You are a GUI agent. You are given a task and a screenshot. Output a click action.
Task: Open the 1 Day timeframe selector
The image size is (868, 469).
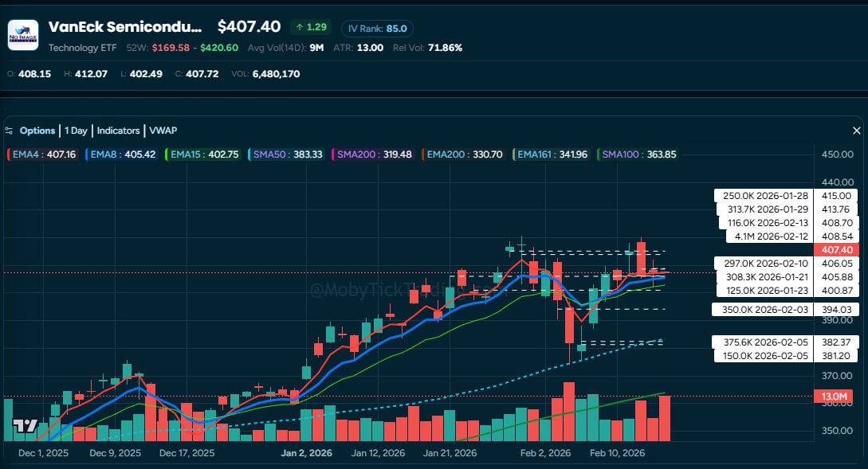pyautogui.click(x=74, y=130)
